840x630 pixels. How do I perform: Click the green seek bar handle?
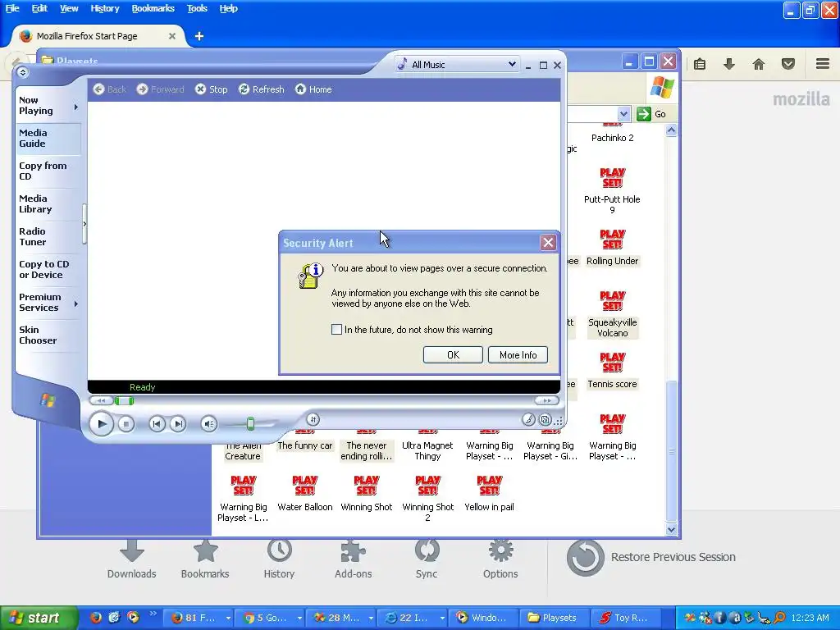point(125,400)
